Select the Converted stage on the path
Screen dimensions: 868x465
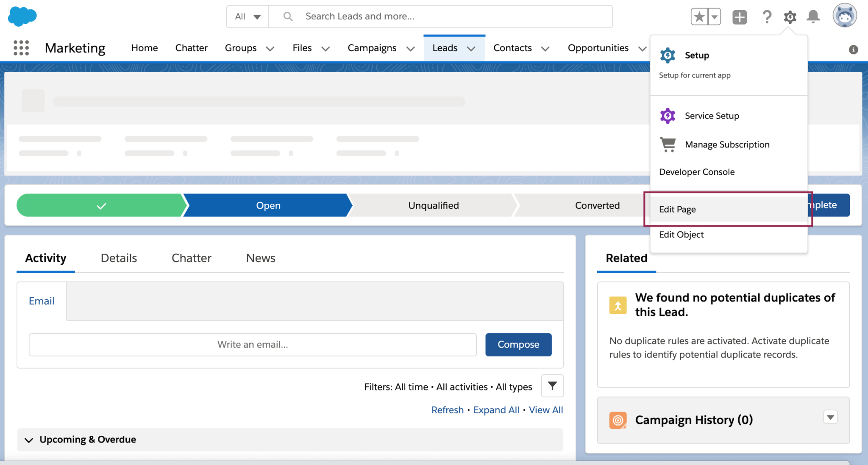(x=597, y=205)
